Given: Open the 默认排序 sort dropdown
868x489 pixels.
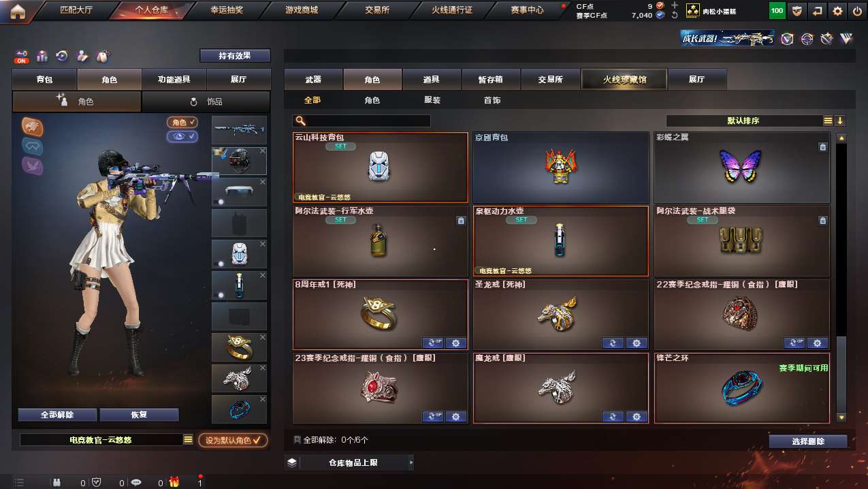Looking at the screenshot, I should click(743, 121).
